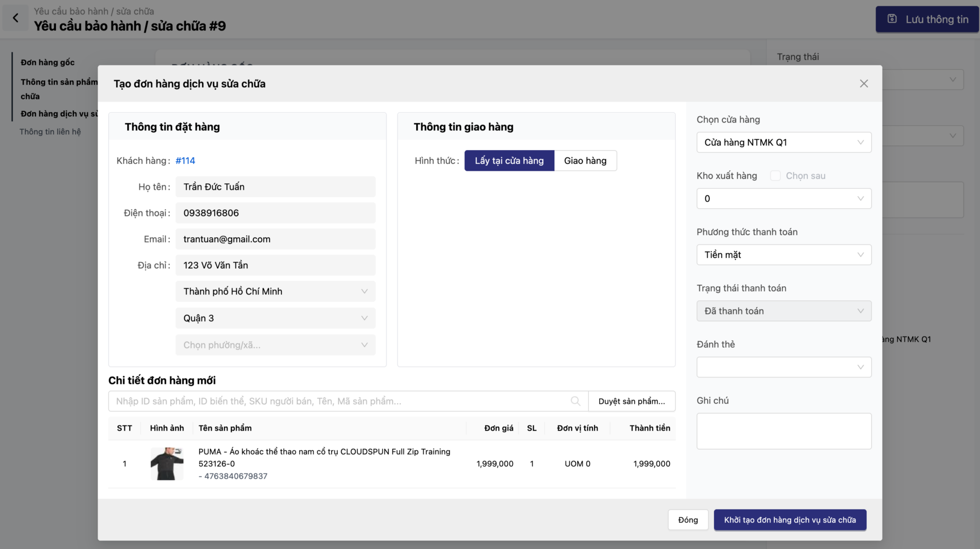Image resolution: width=980 pixels, height=549 pixels.
Task: Open Phương thức thanh toán dropdown
Action: pyautogui.click(x=784, y=255)
